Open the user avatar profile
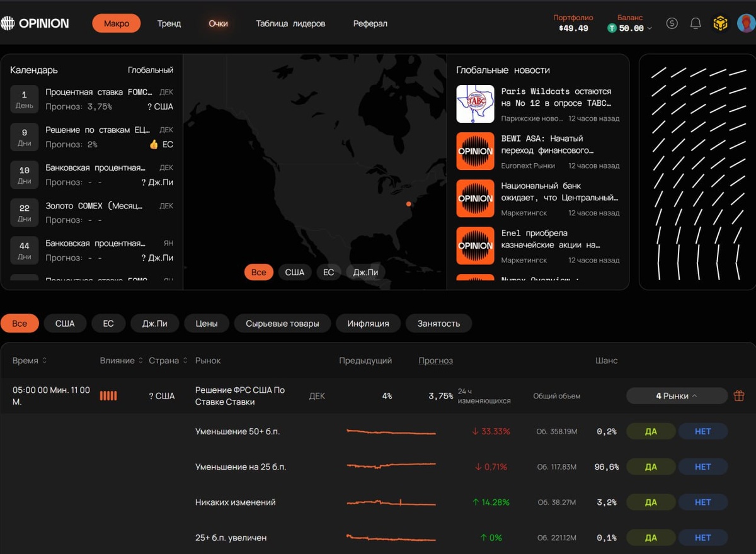The height and width of the screenshot is (554, 756). (746, 23)
